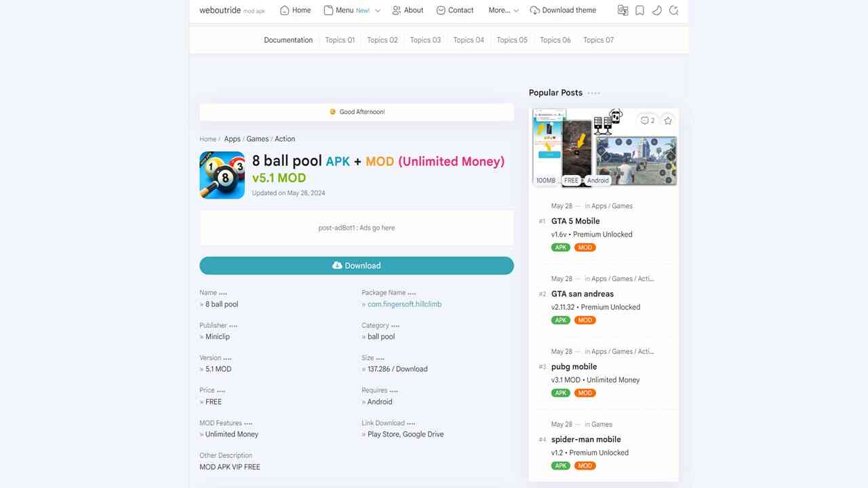Click the Action breadcrumb link
This screenshot has width=868, height=488.
click(285, 139)
